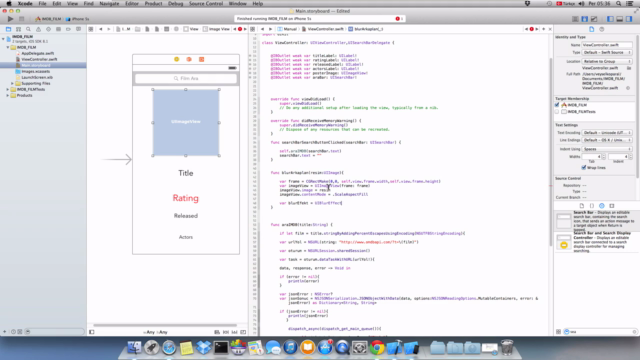Open the Report navigator icon
The width and height of the screenshot is (640, 360).
click(78, 29)
